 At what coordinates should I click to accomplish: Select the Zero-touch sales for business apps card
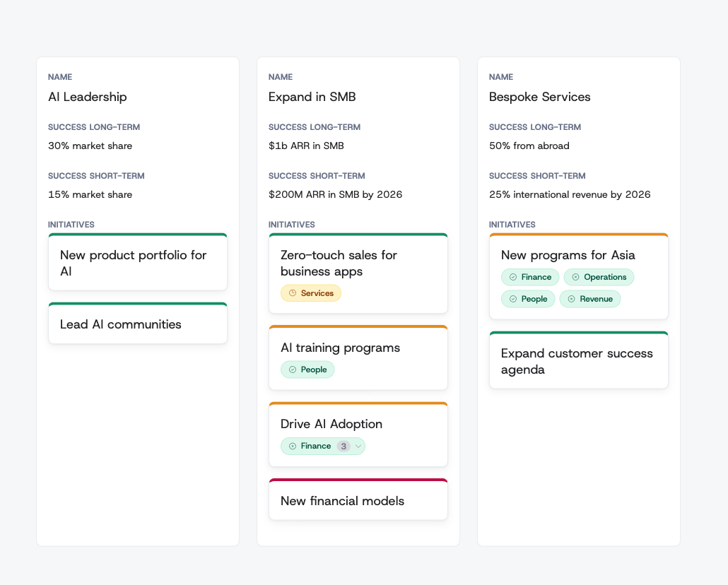pos(358,273)
